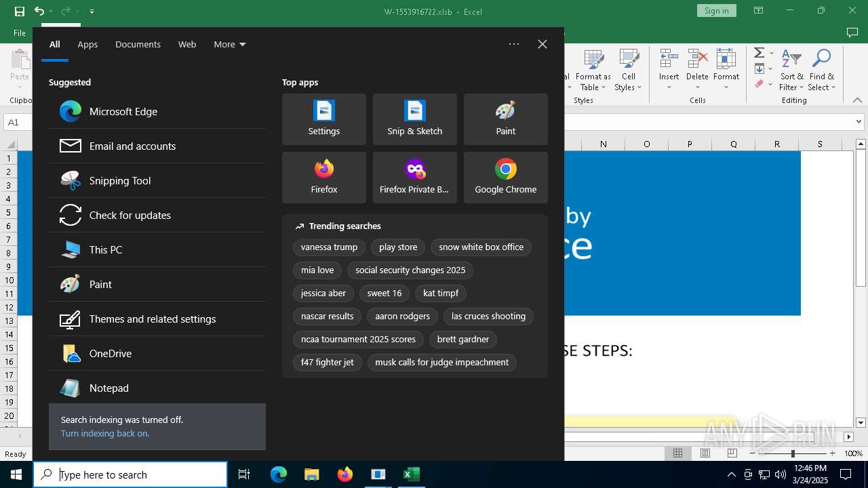Open Find & Select dropdown
The image size is (868, 488).
point(822,70)
